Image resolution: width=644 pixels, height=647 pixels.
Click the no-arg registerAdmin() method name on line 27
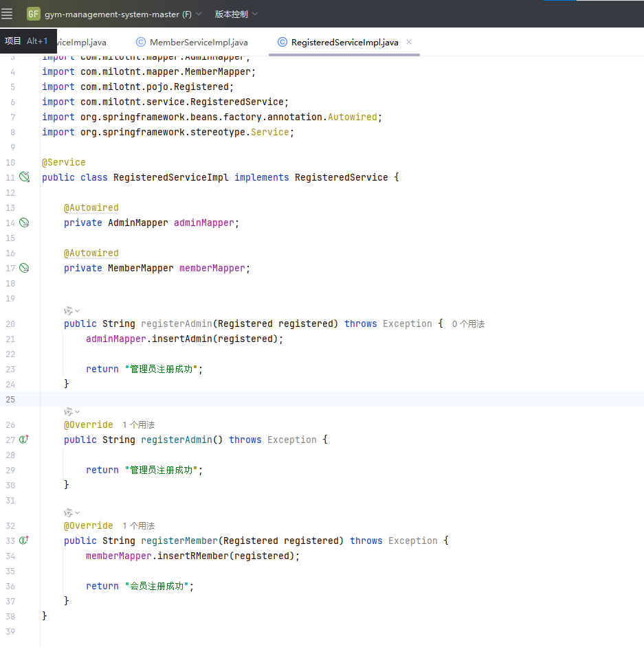[x=177, y=440]
